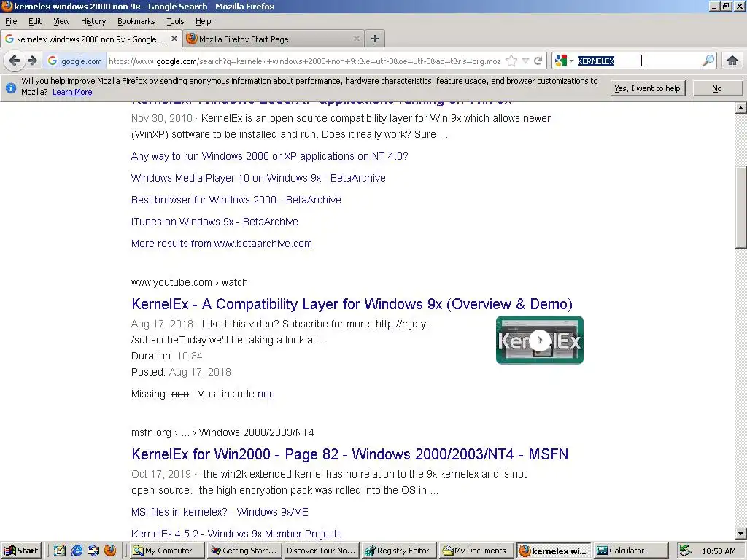Screen dimensions: 747x560
Task: Click the info icon in notification bar
Action: (11, 87)
